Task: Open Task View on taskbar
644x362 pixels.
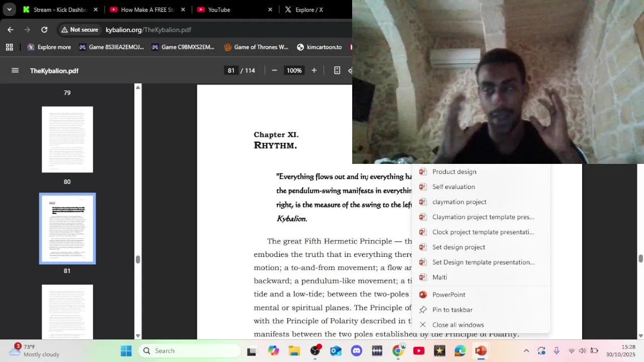Action: (252, 351)
